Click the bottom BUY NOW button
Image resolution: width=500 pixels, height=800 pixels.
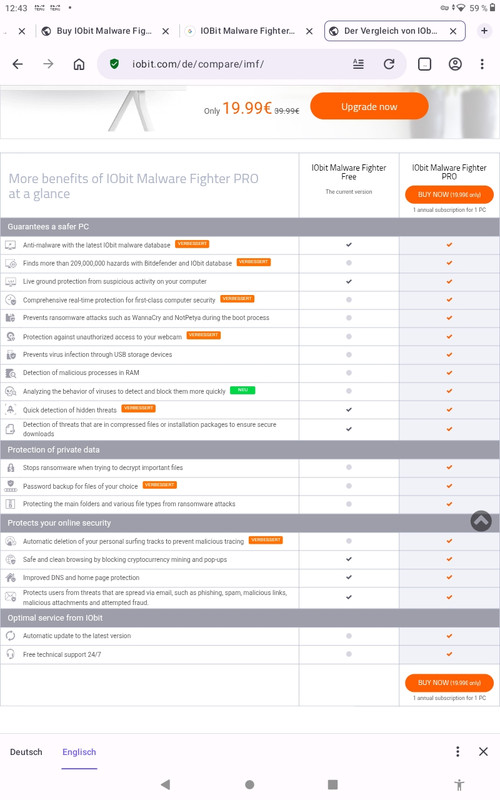(449, 683)
